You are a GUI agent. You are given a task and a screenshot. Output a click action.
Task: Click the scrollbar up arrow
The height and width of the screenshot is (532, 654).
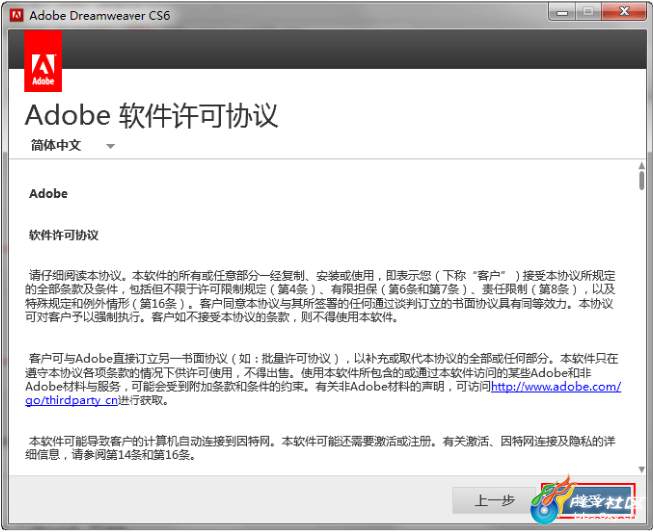tap(641, 166)
